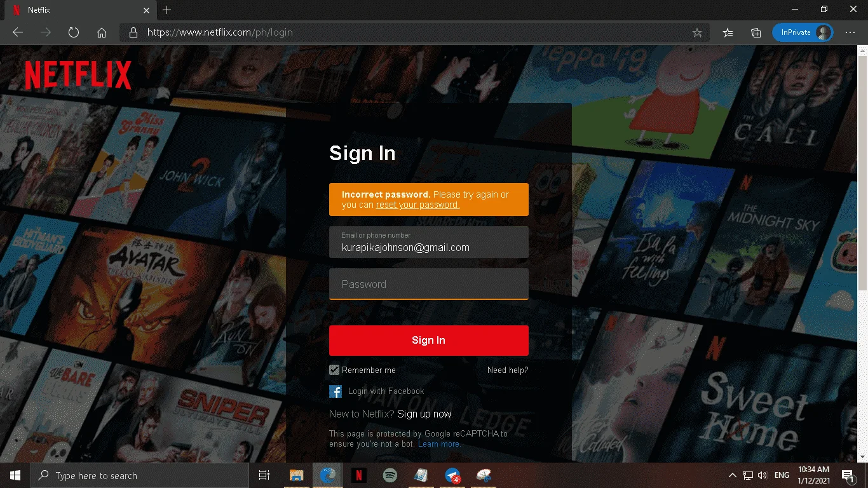868x488 pixels.
Task: Click the browser forward arrow
Action: (46, 32)
